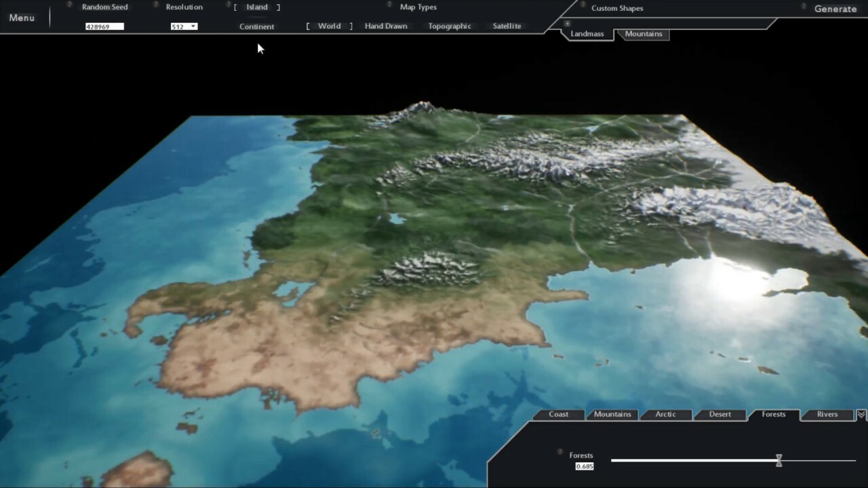Switch to the World map mode
This screenshot has height=488, width=868.
pyautogui.click(x=329, y=26)
